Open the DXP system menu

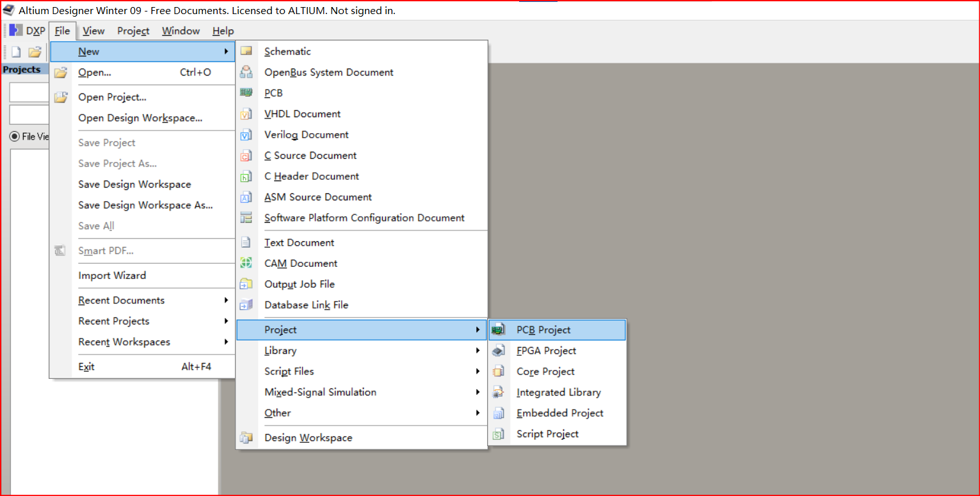pyautogui.click(x=27, y=31)
